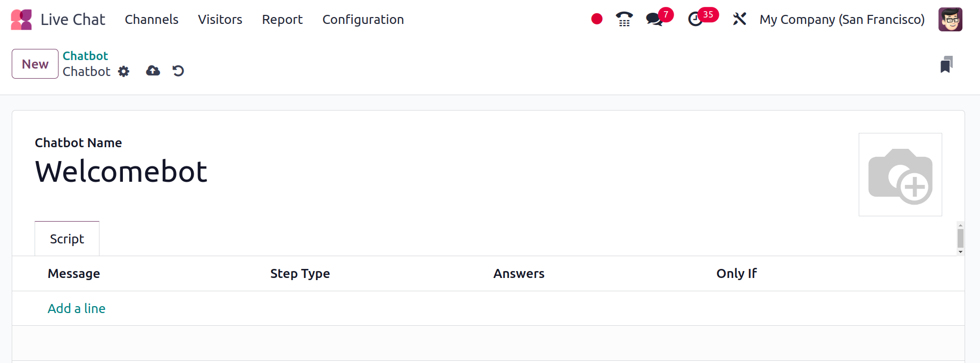Open the Channels menu

click(x=152, y=20)
